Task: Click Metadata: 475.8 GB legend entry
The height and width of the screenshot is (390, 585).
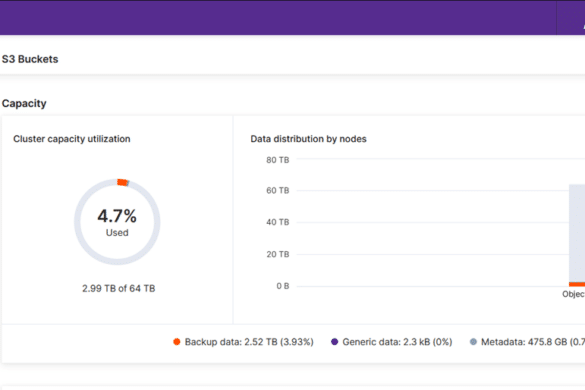Action: [527, 342]
